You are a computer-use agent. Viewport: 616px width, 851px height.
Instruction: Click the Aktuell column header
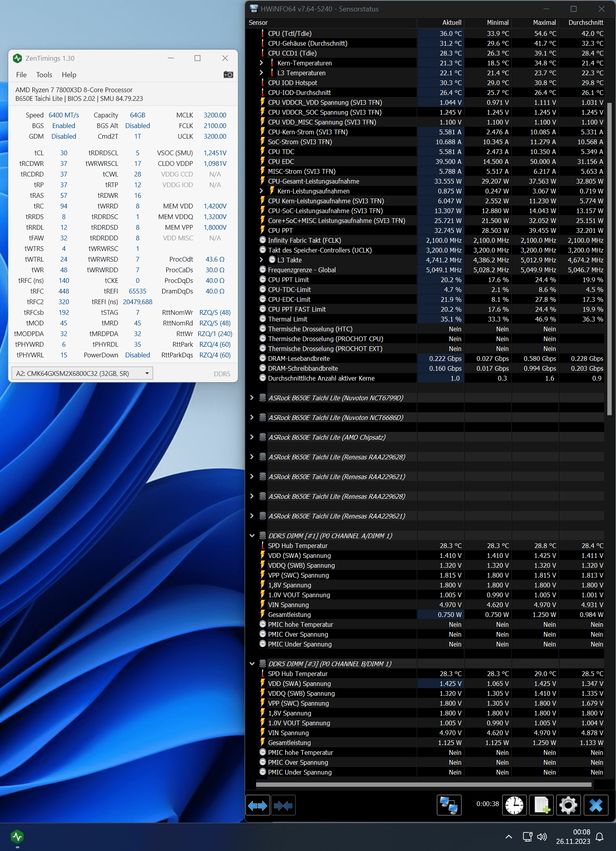point(441,23)
